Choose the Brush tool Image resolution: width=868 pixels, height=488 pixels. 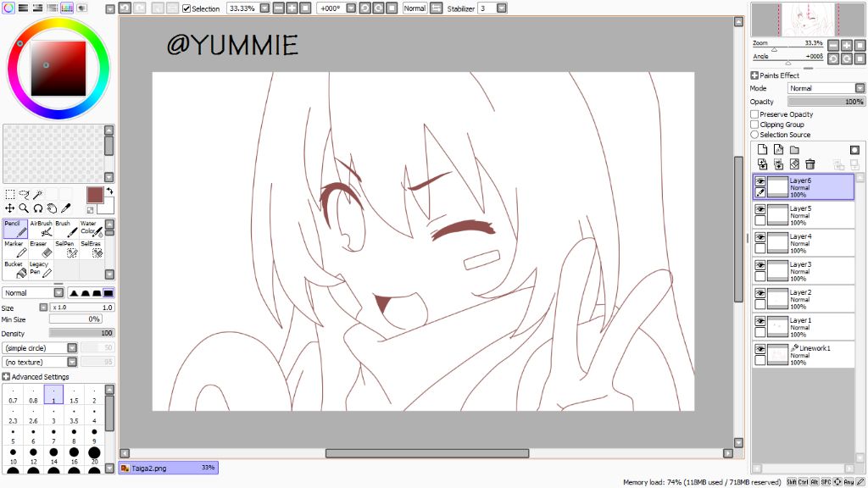coord(66,229)
